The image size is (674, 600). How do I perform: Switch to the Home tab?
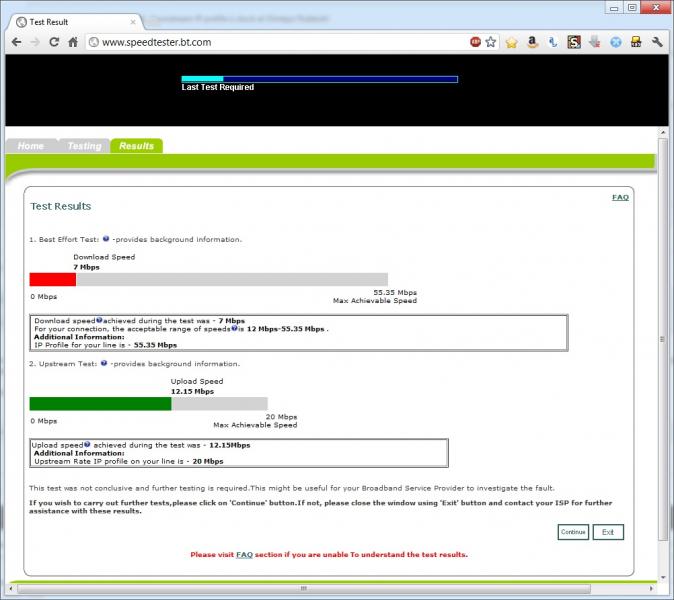pos(31,146)
